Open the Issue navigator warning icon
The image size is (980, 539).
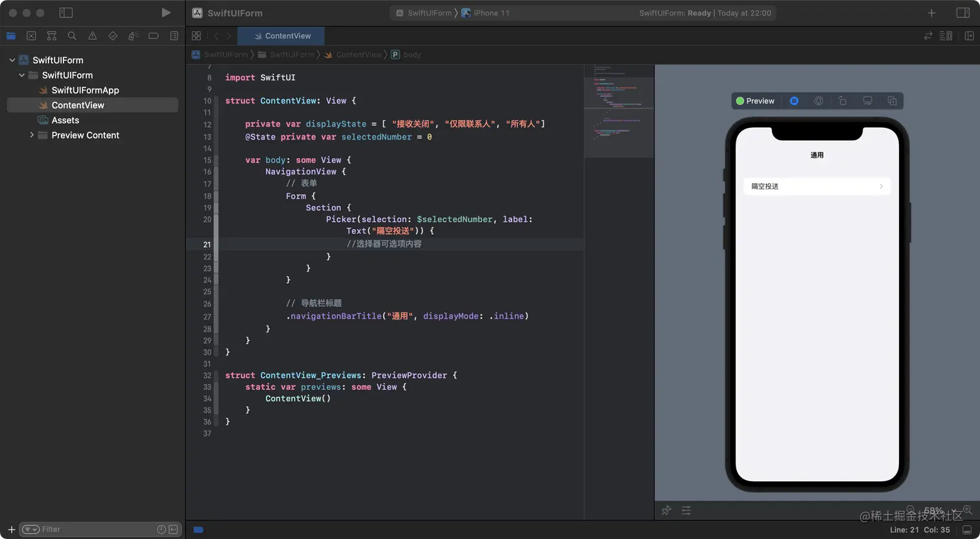coord(93,36)
